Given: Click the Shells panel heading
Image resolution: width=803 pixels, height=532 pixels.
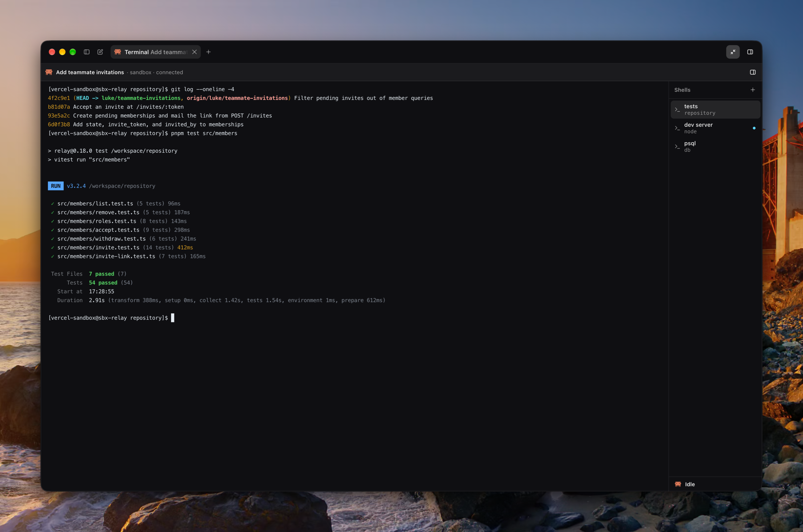Looking at the screenshot, I should 682,90.
